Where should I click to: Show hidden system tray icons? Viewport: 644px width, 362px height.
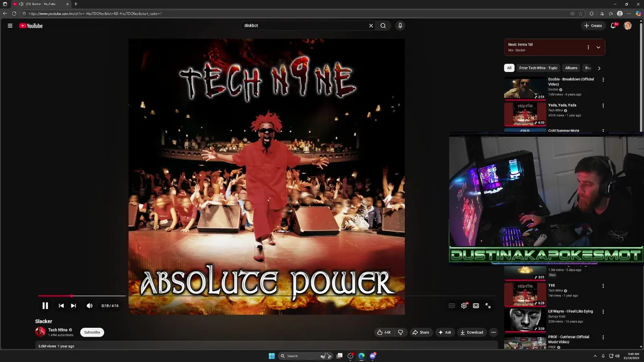(595, 356)
